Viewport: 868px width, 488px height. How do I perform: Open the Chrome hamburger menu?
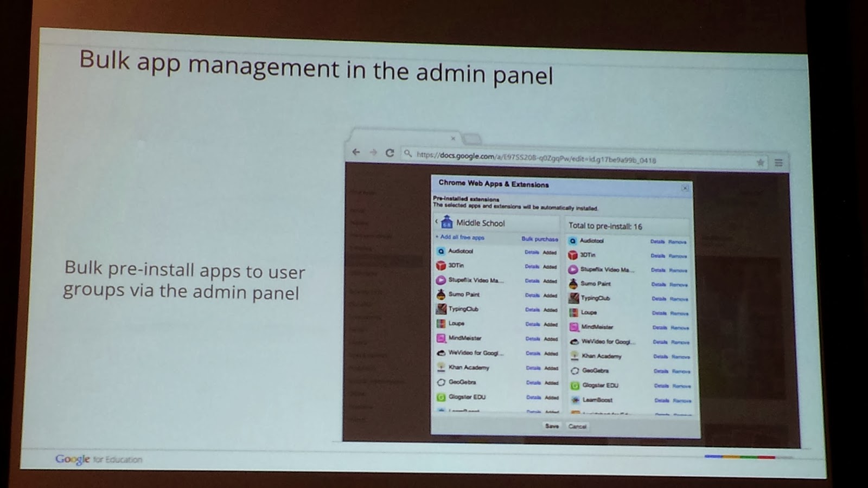pyautogui.click(x=778, y=163)
